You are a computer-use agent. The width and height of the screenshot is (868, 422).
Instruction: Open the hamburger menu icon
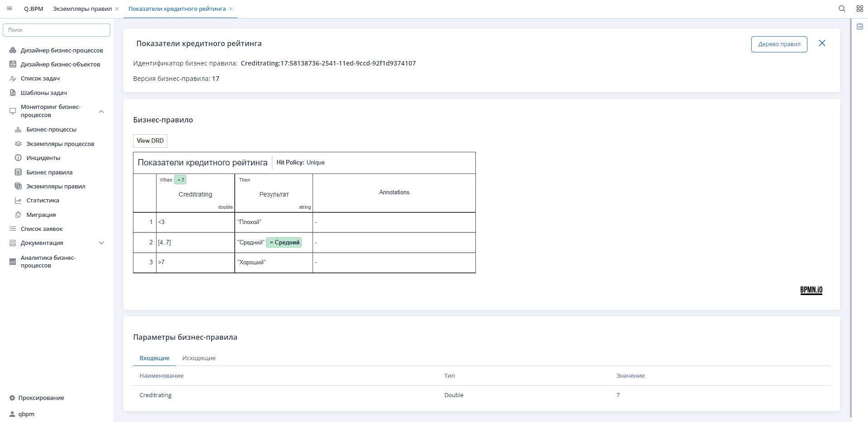click(x=9, y=9)
